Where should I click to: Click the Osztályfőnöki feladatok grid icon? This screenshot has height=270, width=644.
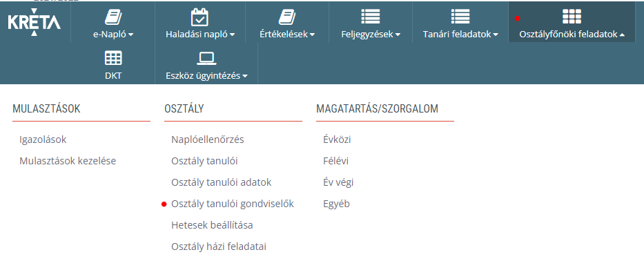tap(572, 17)
